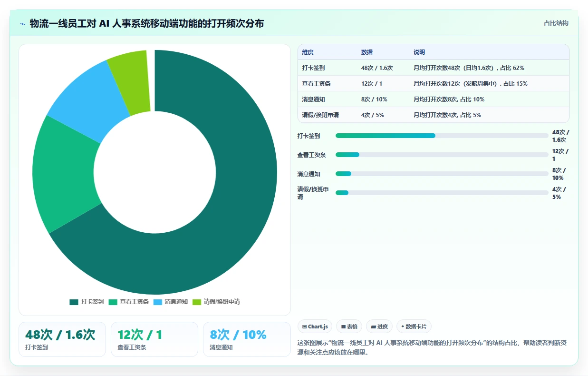Select the 表格 tag chip
The width and height of the screenshot is (588, 376).
(349, 327)
